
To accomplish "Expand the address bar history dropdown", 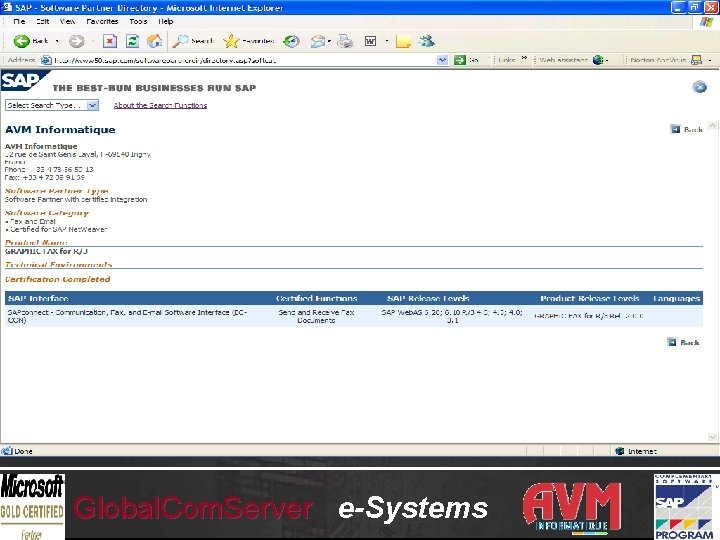I will point(442,60).
